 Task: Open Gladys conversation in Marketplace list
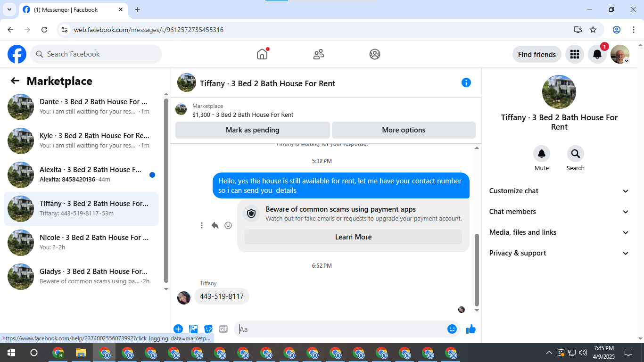(81, 277)
